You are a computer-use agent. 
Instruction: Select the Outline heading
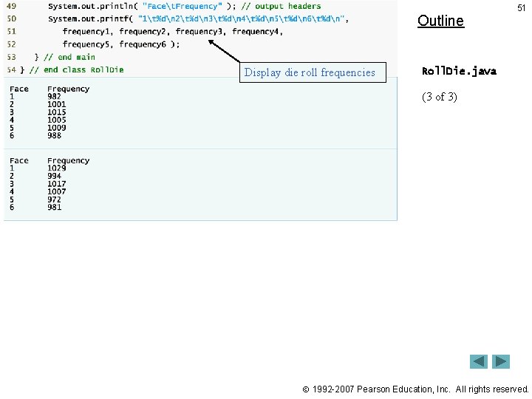coord(440,21)
